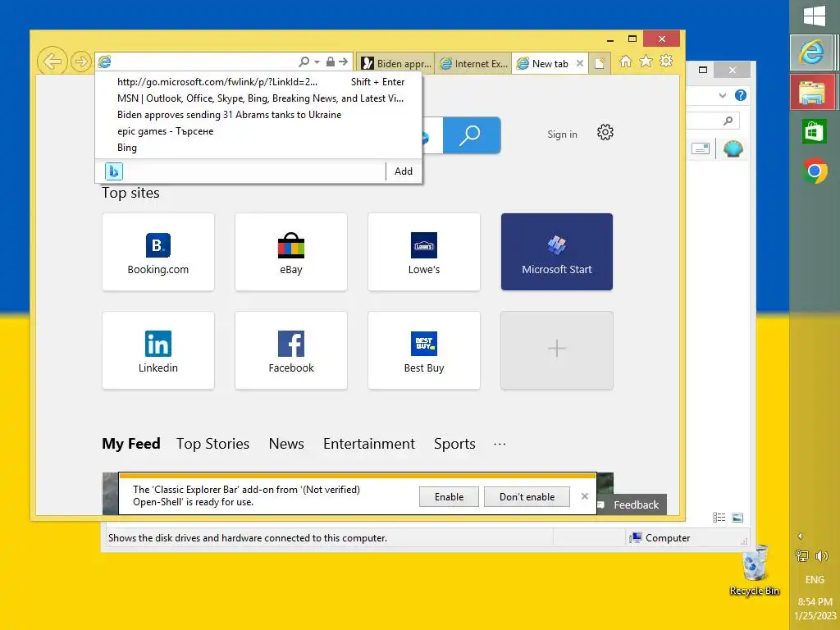The image size is (840, 630).
Task: Click the security lock icon in address bar
Action: (x=331, y=62)
